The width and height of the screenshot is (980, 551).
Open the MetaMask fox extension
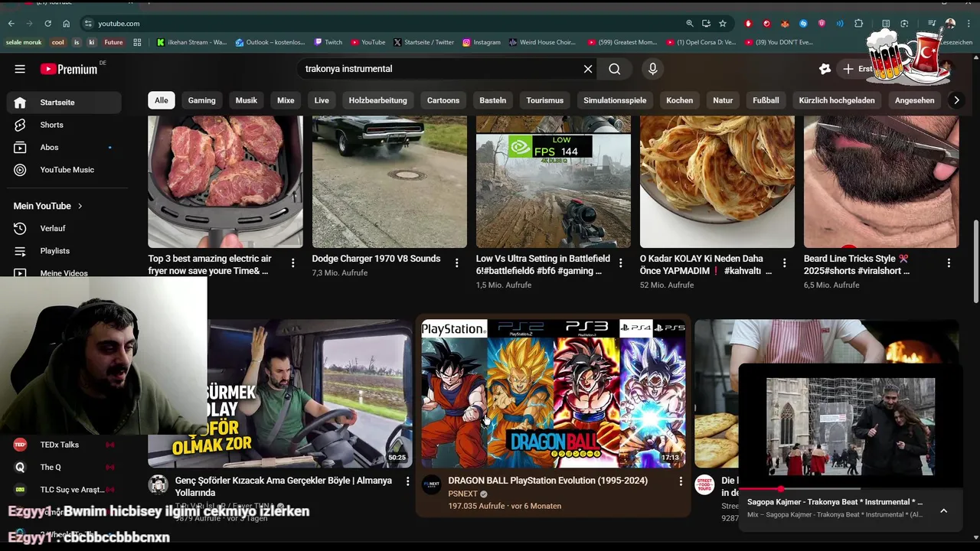[785, 24]
